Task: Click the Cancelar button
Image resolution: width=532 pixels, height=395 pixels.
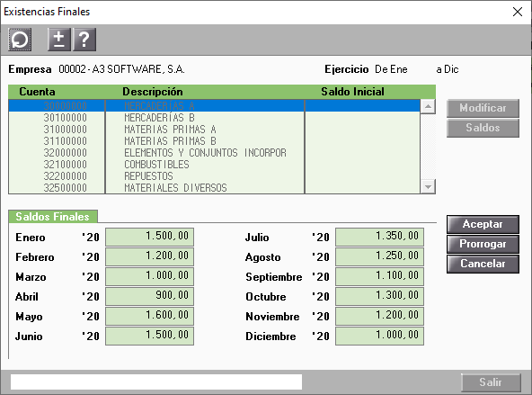Action: click(x=483, y=264)
